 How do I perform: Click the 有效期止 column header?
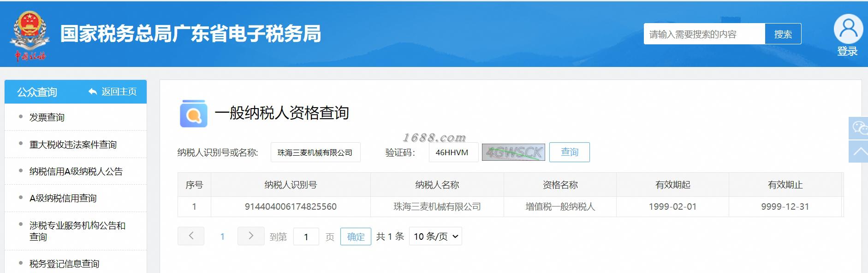[785, 185]
